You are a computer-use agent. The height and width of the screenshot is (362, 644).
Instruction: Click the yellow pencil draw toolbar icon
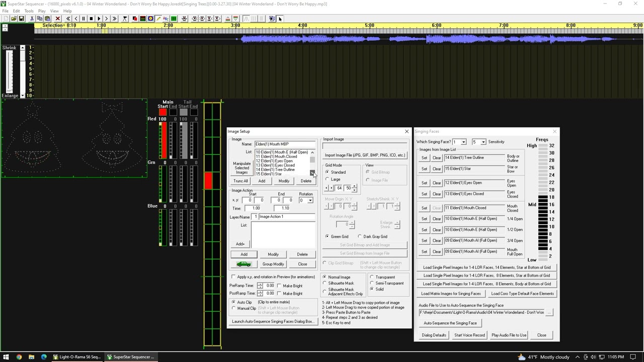click(158, 19)
